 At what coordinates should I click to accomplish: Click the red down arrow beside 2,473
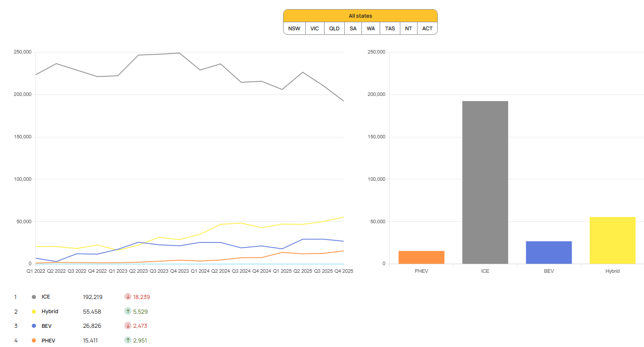pos(128,326)
